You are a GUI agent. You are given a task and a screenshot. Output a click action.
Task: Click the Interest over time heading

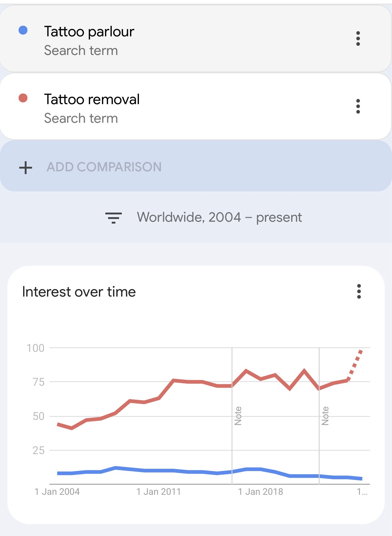[x=79, y=292]
